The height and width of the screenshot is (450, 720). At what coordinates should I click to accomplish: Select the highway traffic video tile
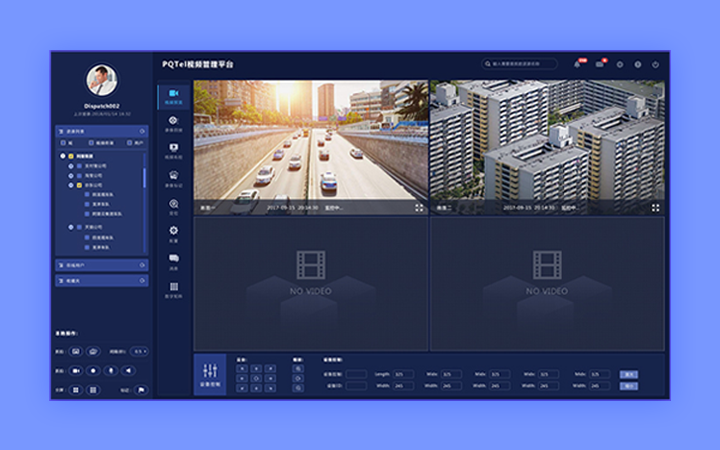[x=311, y=147]
